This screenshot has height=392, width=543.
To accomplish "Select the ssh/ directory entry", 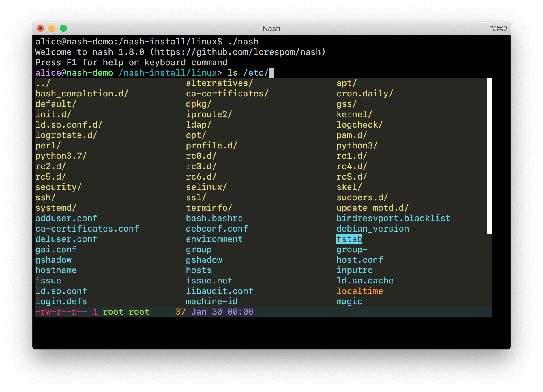I will click(x=45, y=197).
